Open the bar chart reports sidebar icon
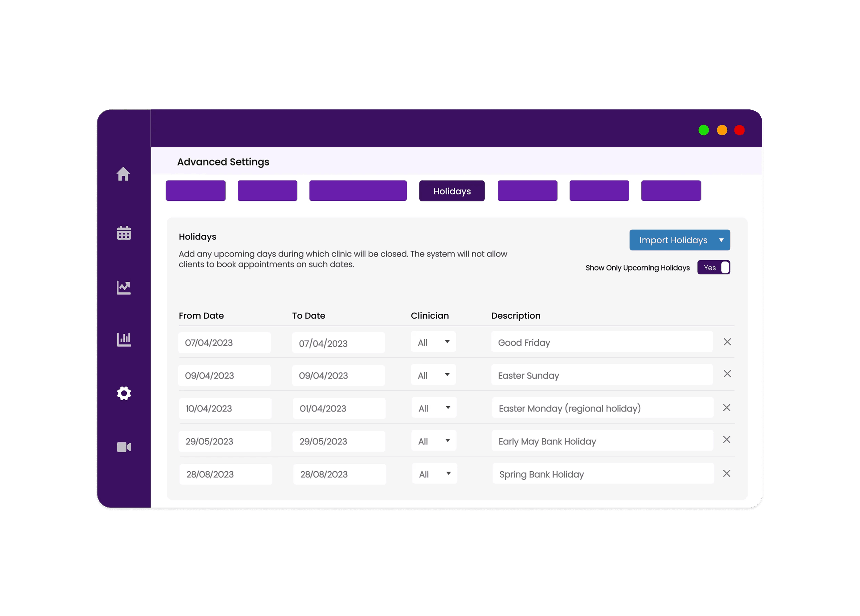Viewport: 860px width, 616px height. (x=124, y=340)
